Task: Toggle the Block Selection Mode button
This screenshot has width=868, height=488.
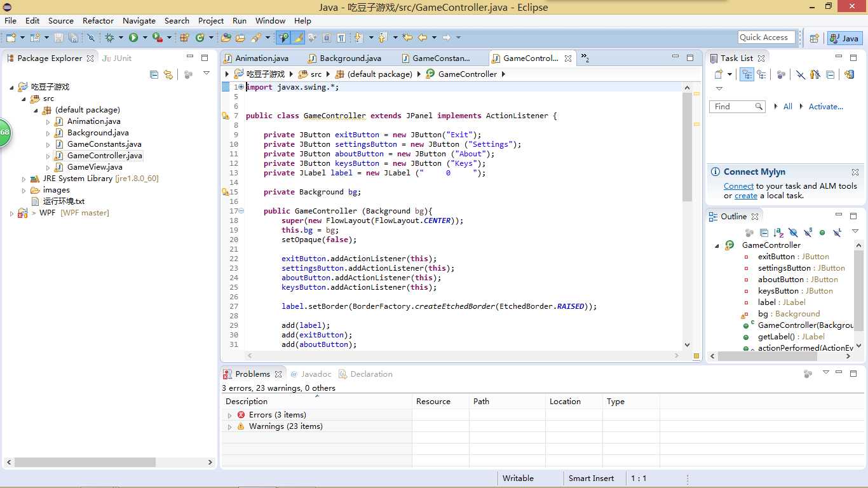Action: 327,38
